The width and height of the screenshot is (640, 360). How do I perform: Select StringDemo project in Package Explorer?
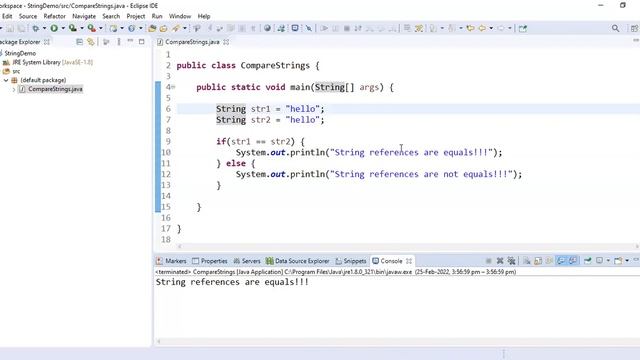pyautogui.click(x=20, y=53)
